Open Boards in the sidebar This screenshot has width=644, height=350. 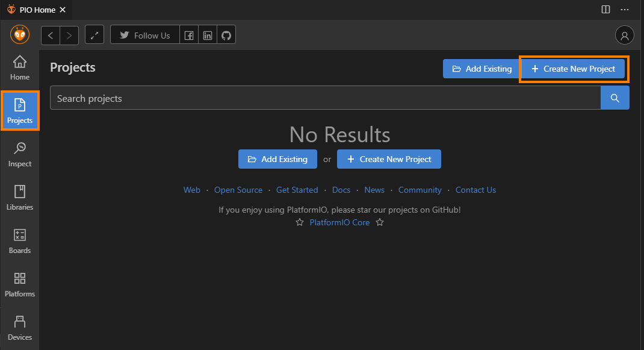(20, 242)
